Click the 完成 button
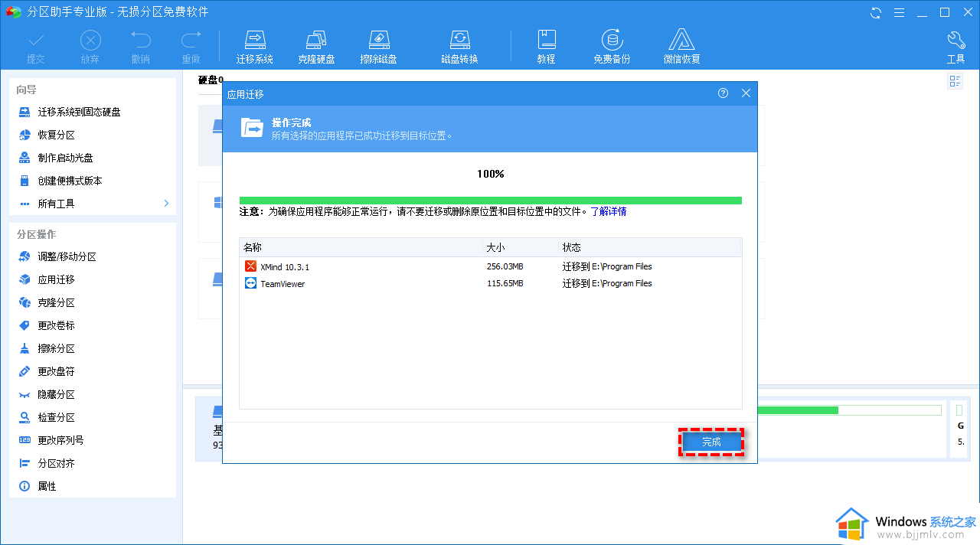980x545 pixels. [711, 442]
